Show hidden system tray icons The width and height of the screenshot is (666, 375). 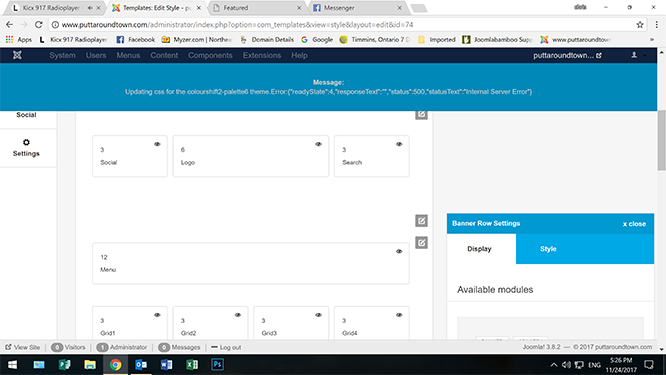[x=553, y=364]
